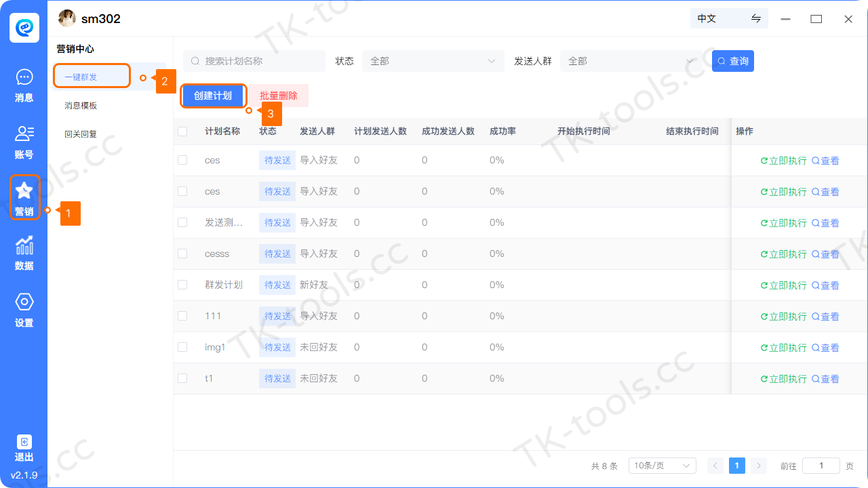This screenshot has height=488, width=868.
Task: Check the 群发计划 row checkbox
Action: pos(182,285)
